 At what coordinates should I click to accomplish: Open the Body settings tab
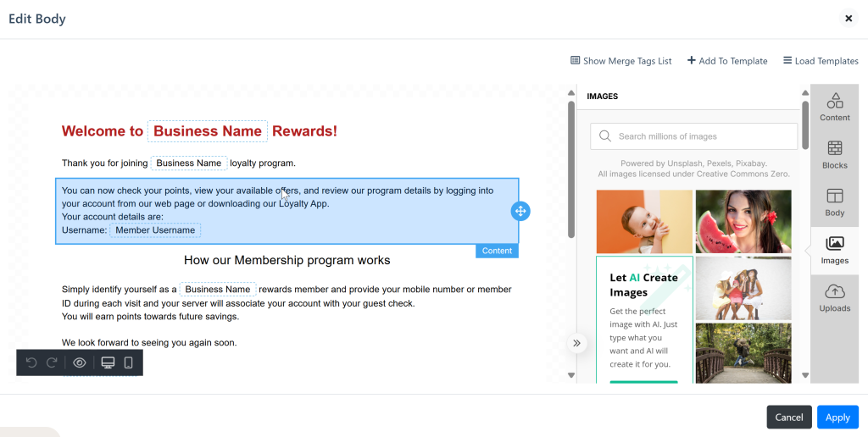pyautogui.click(x=834, y=202)
